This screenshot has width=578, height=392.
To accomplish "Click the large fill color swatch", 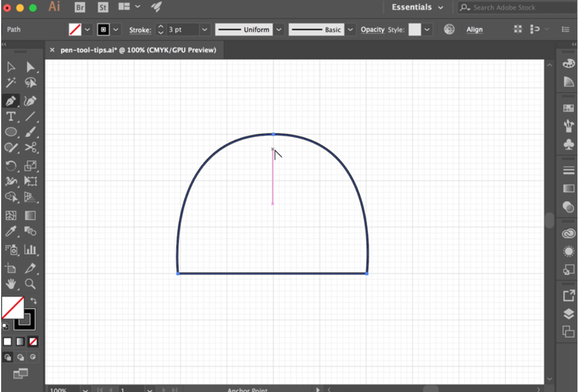I will [13, 308].
